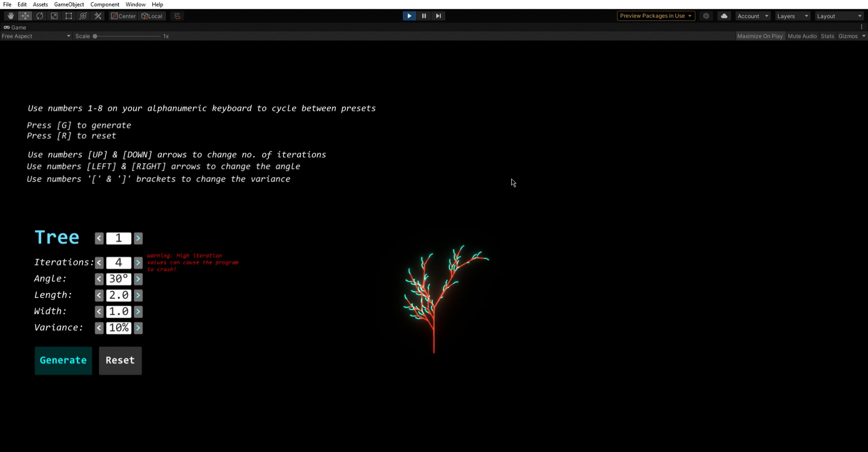Step forward one frame
868x452 pixels.
438,16
